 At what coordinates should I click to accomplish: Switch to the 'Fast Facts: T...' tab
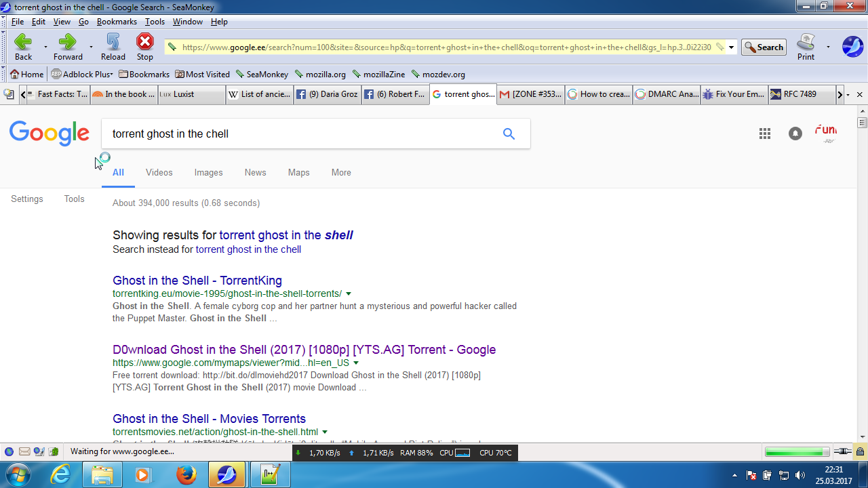pyautogui.click(x=60, y=94)
